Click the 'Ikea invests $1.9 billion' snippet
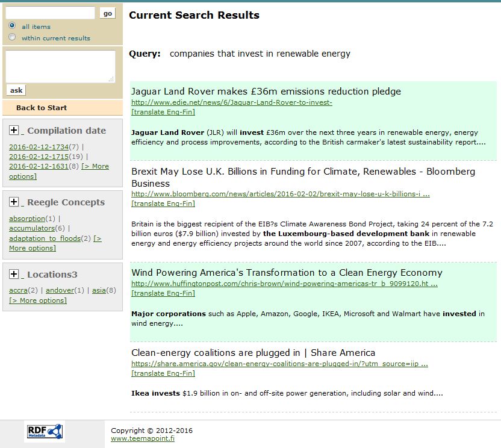The width and height of the screenshot is (501, 448). pyautogui.click(x=287, y=393)
